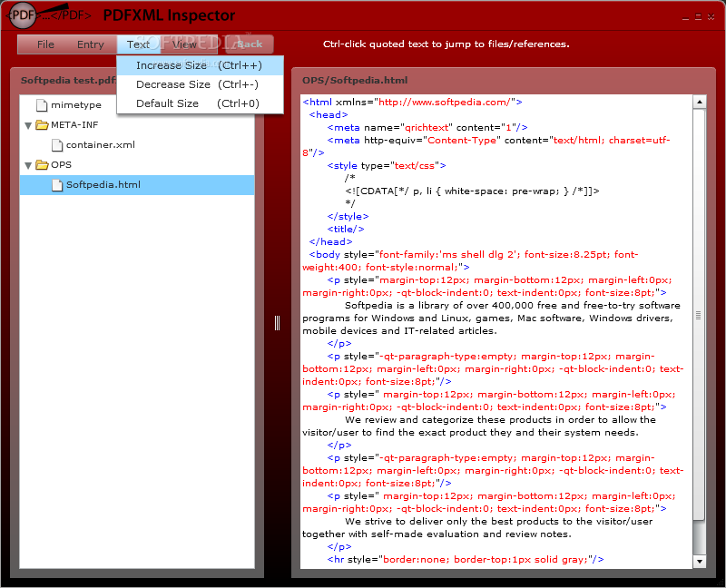Click the <body tag text
Image resolution: width=726 pixels, height=588 pixels.
[325, 254]
